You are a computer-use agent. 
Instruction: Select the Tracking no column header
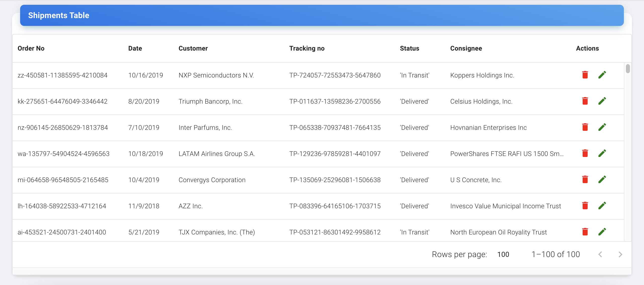[307, 48]
